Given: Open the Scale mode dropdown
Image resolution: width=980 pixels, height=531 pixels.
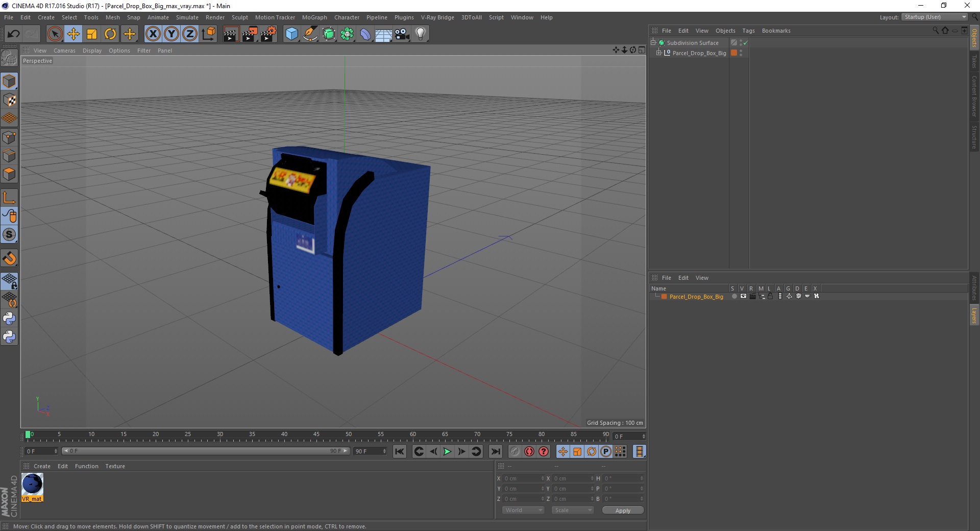Looking at the screenshot, I should (573, 510).
